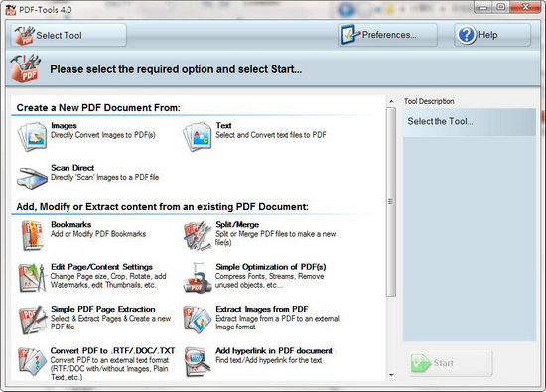The width and height of the screenshot is (546, 392).
Task: Click the Add hyperlink in PDF document icon
Action: pyautogui.click(x=198, y=362)
